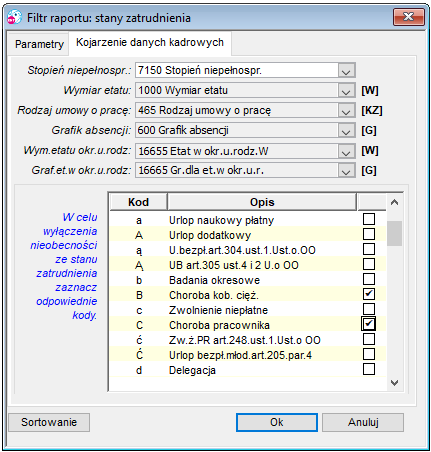The height and width of the screenshot is (452, 431).
Task: Click the Kod column header
Action: coord(138,202)
